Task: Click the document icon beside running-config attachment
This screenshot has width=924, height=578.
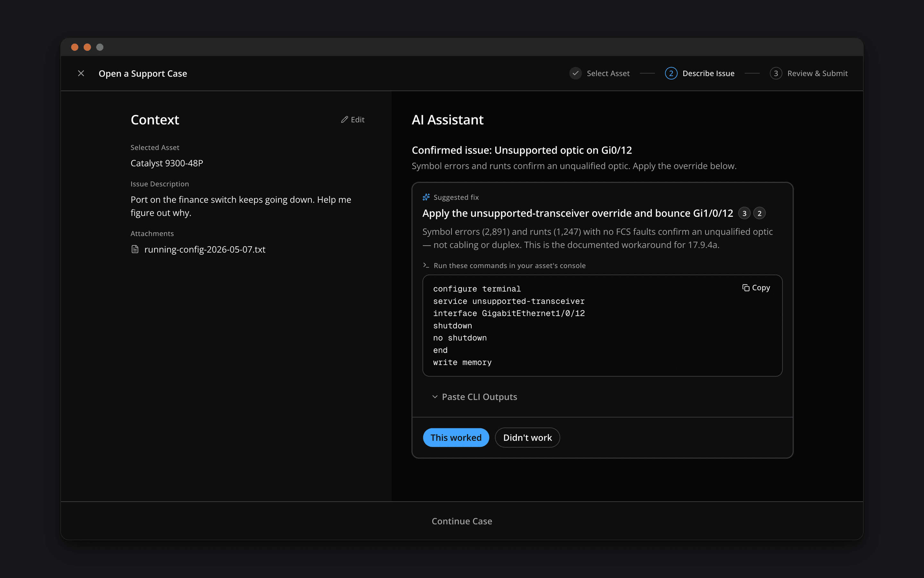Action: [x=135, y=249]
